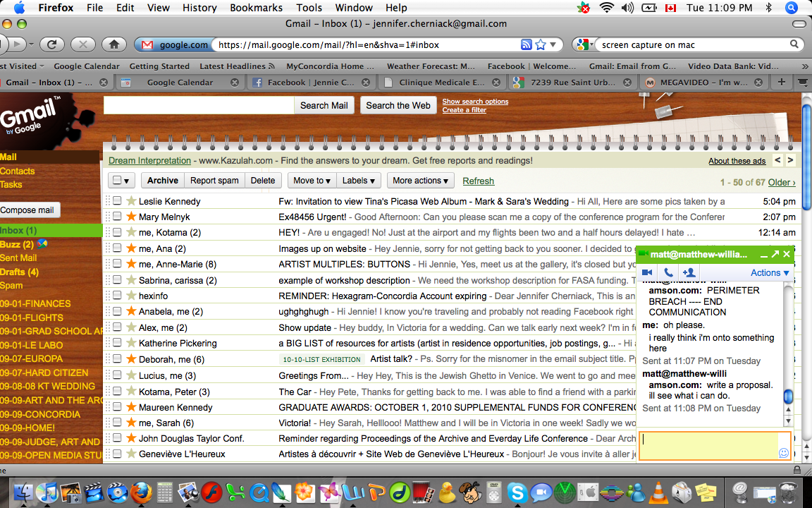Open iTunes from the Dock
Viewport: 812px width, 508px height.
point(47,492)
